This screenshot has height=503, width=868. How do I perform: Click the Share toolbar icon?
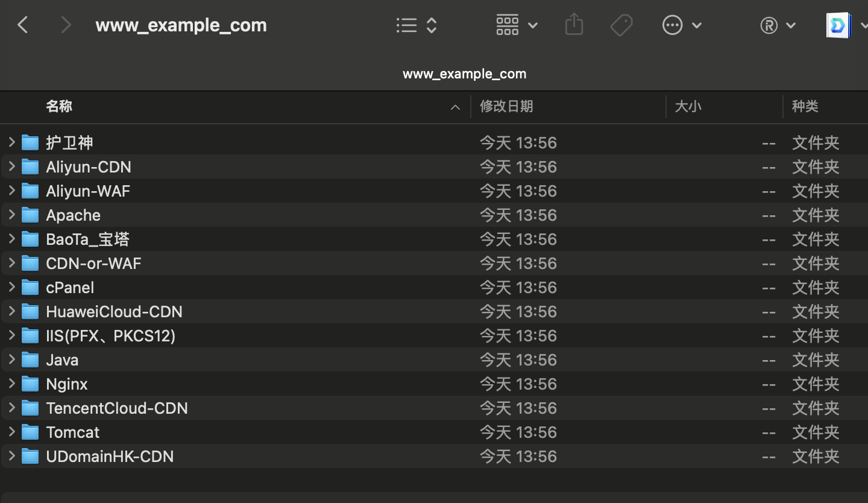click(574, 25)
